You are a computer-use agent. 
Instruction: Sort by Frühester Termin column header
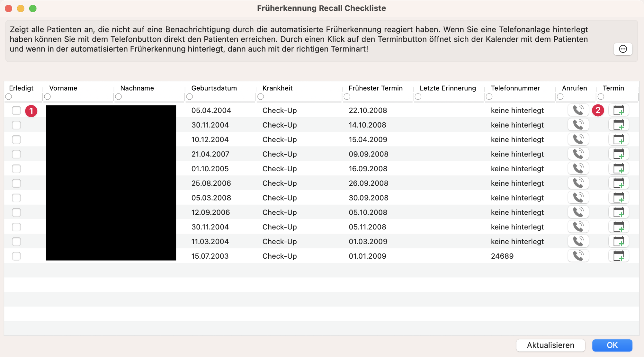click(375, 88)
